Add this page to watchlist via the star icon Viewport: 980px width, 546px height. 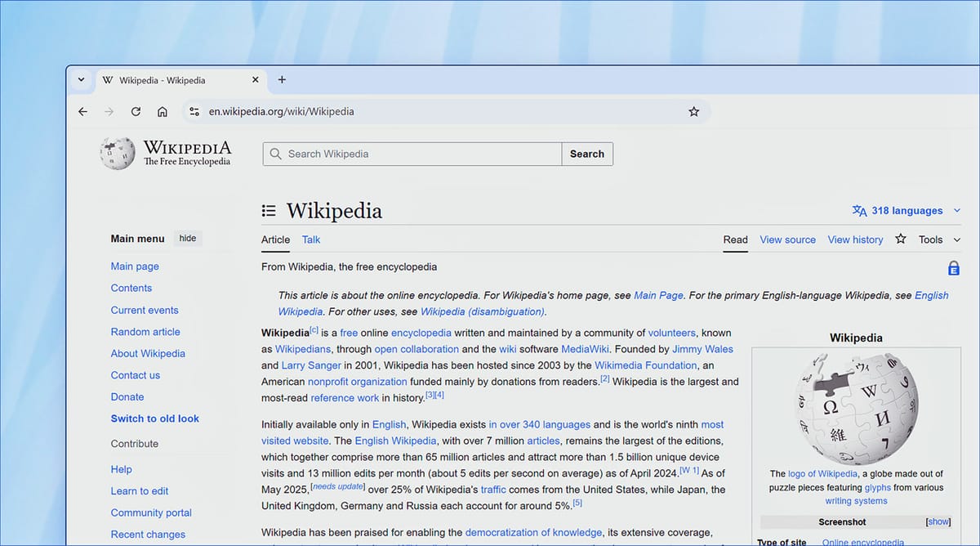[900, 239]
